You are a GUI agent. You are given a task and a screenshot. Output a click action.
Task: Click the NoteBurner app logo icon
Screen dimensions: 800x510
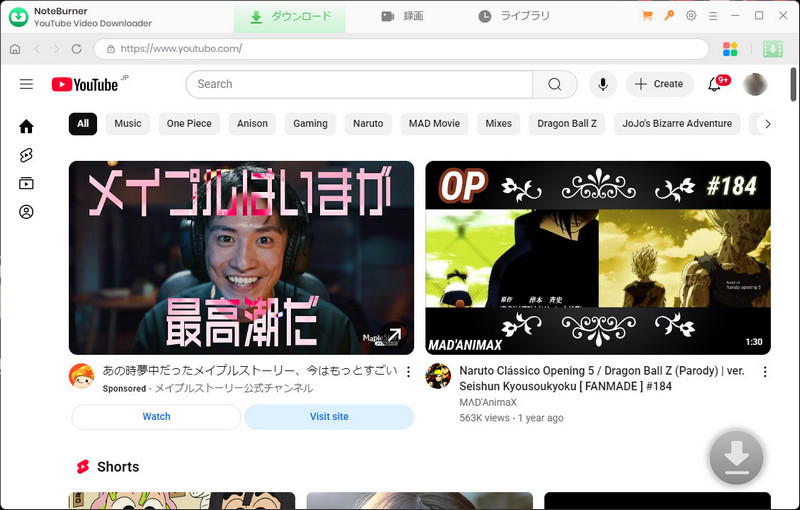coord(18,17)
